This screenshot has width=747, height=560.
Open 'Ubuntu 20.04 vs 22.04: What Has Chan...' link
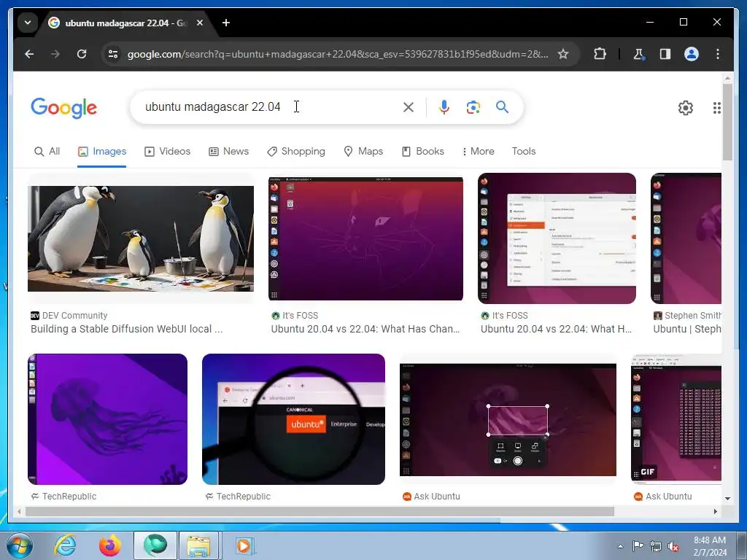pos(365,329)
